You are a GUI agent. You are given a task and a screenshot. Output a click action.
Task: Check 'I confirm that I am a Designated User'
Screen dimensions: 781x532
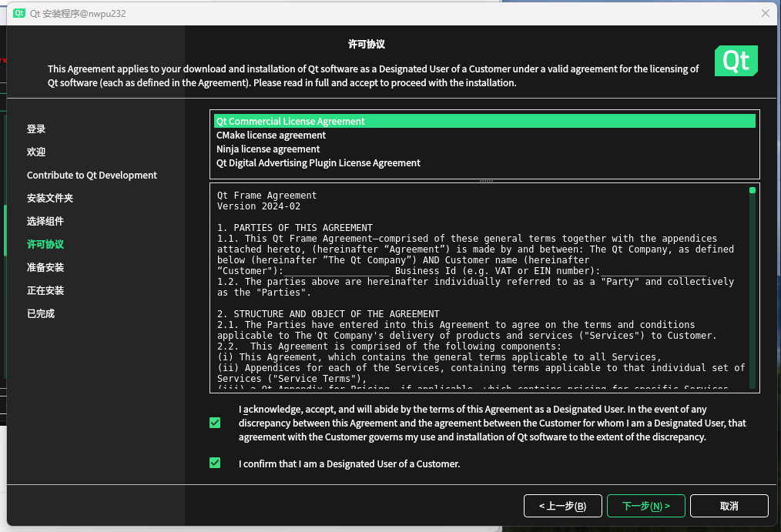[x=215, y=463]
